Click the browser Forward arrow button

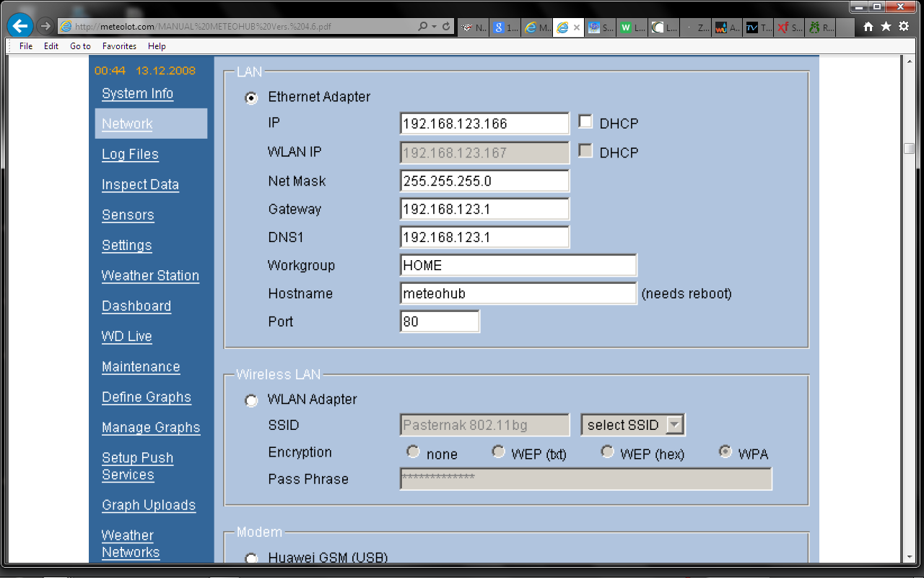[x=45, y=27]
